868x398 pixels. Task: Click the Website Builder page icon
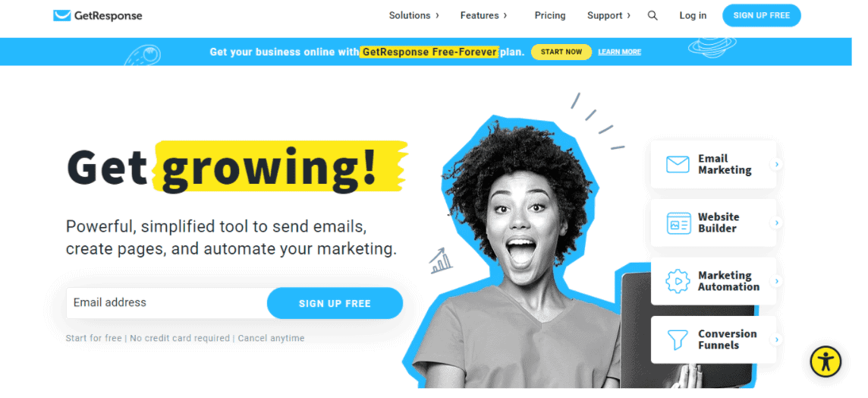678,223
